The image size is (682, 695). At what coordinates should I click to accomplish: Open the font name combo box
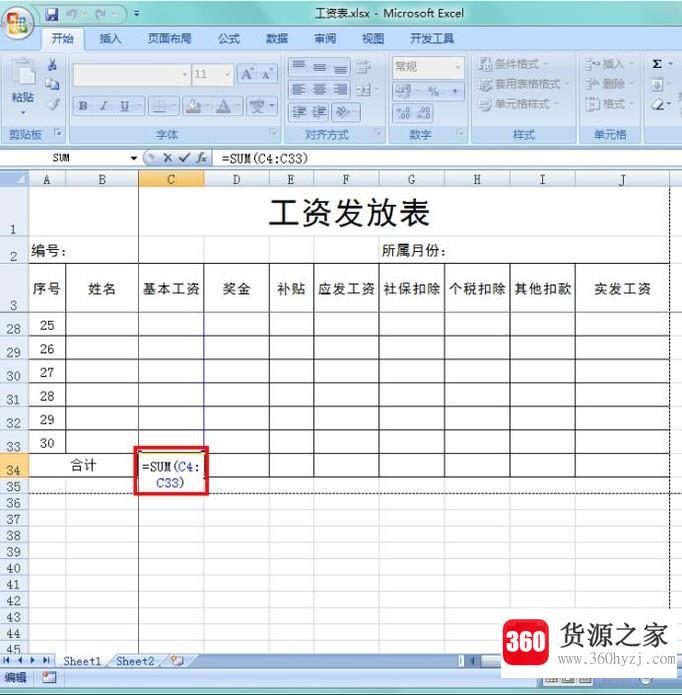click(131, 74)
